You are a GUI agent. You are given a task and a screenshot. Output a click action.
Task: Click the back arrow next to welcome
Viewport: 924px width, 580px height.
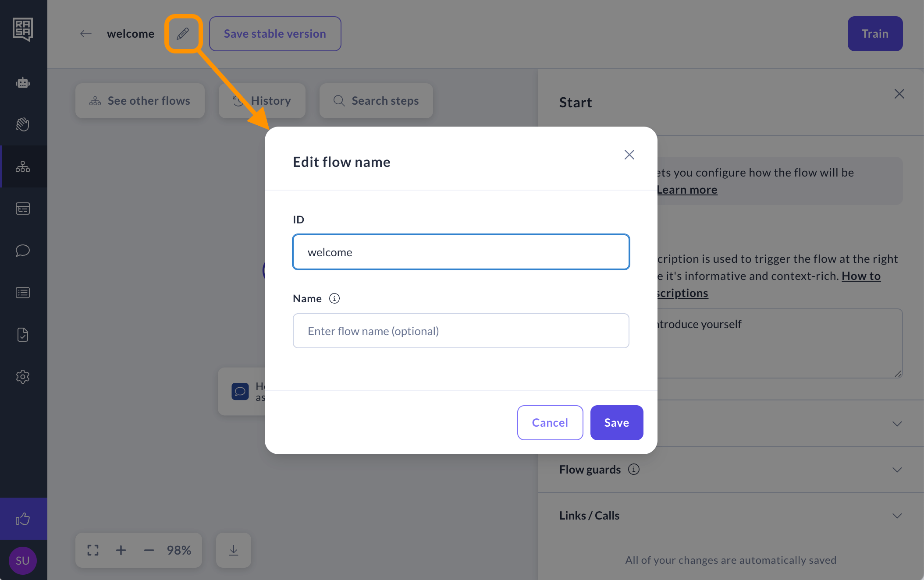click(x=86, y=34)
